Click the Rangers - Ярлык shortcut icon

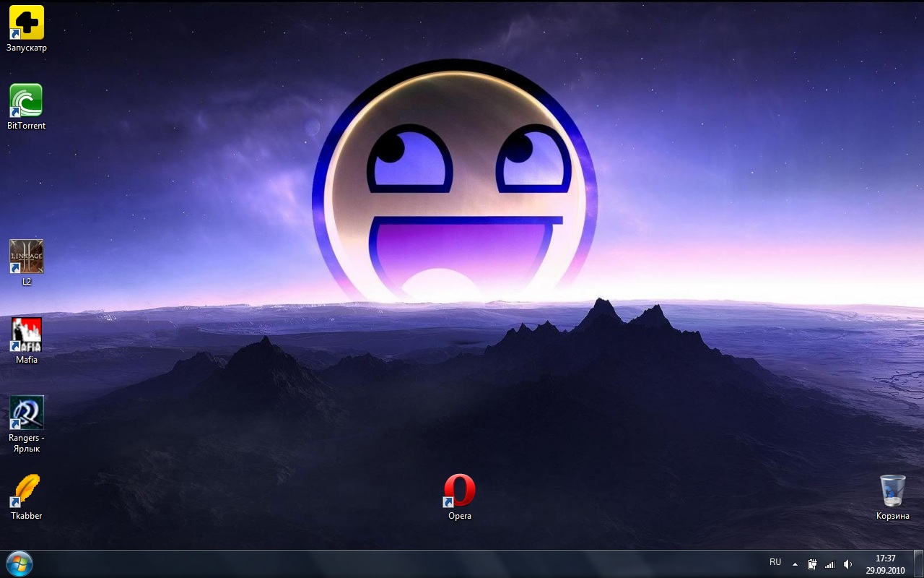click(27, 413)
